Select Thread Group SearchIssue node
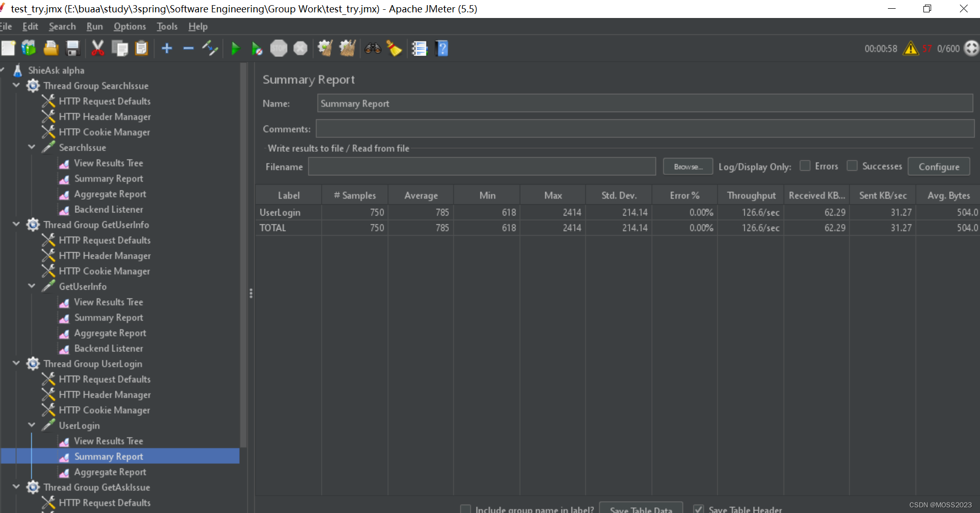 (96, 86)
